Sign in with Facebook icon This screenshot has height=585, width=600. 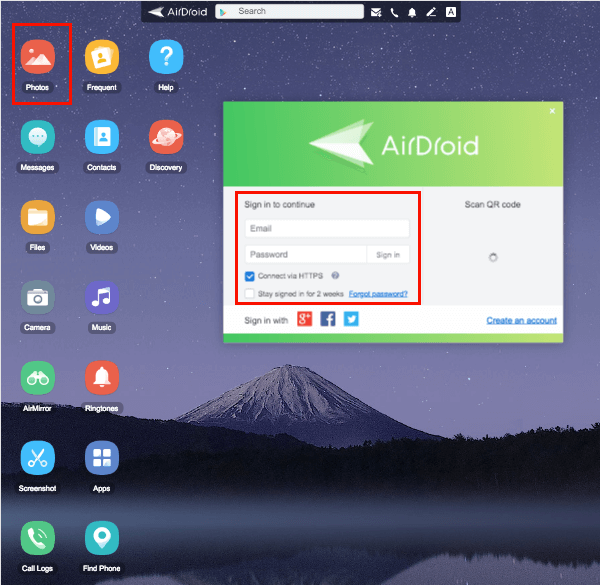(328, 319)
